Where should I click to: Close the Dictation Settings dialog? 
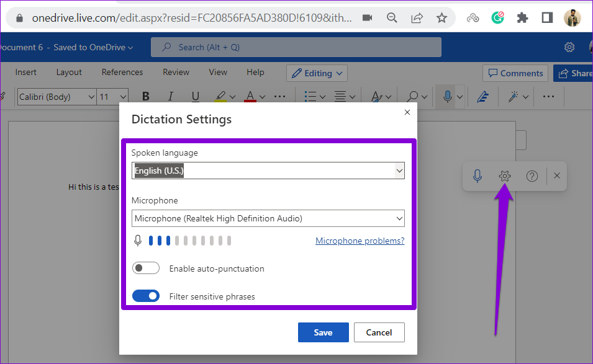coord(407,112)
